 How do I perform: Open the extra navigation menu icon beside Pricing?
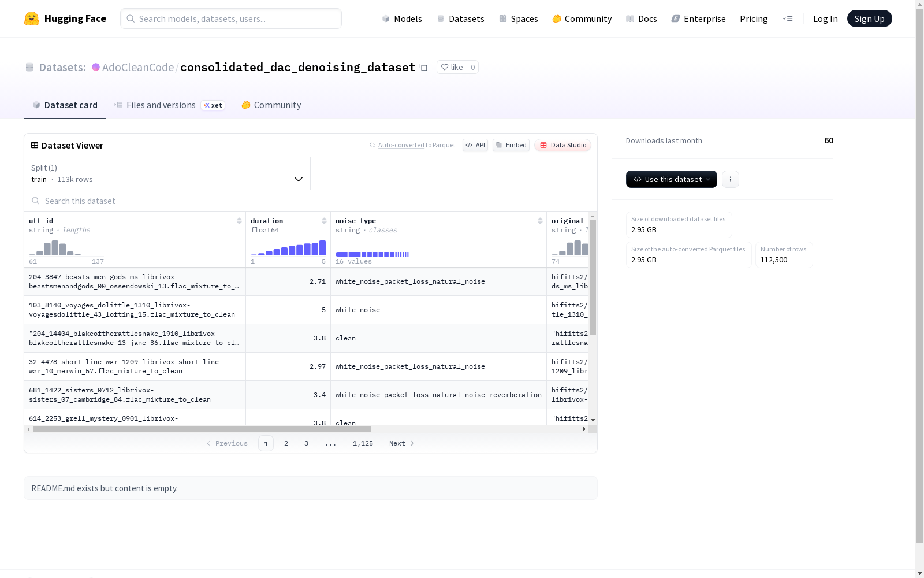coord(787,18)
